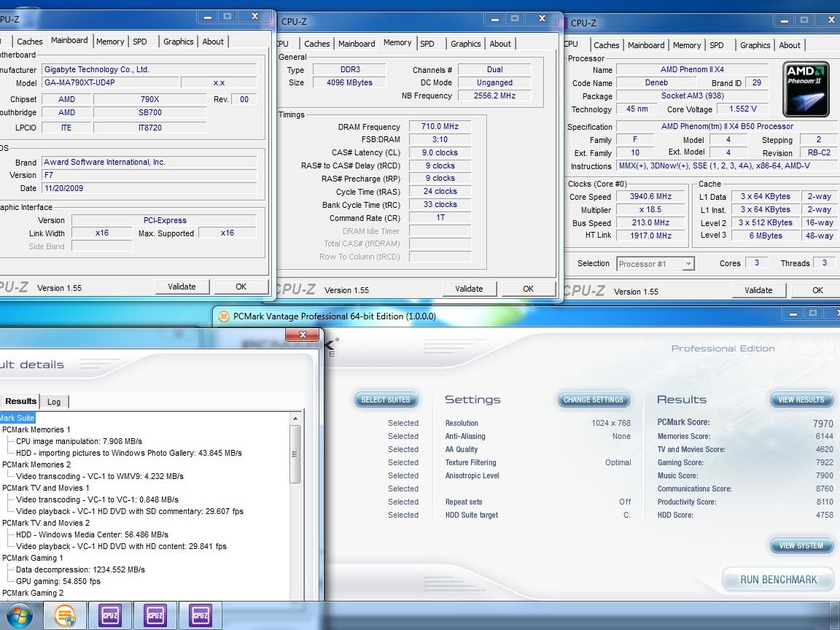Viewport: 840px width, 630px height.
Task: Click OK in the Memory CPU-Z window
Action: pyautogui.click(x=528, y=289)
